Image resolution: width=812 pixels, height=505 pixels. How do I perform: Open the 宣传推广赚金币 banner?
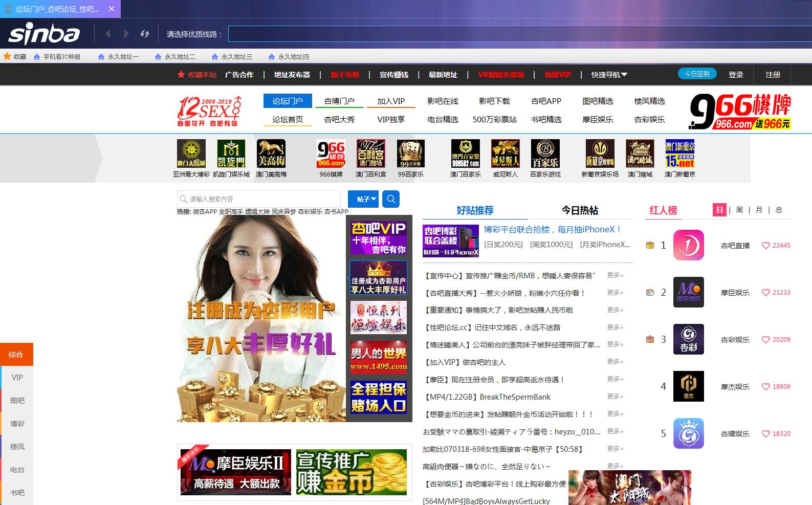[x=352, y=472]
